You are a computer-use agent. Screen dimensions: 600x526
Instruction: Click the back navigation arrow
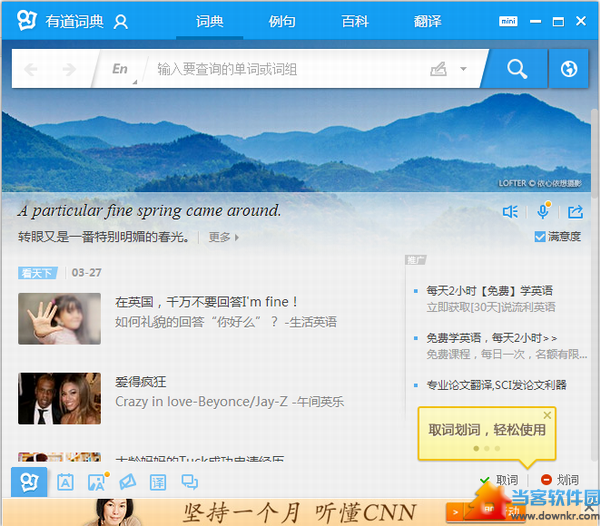tap(31, 69)
